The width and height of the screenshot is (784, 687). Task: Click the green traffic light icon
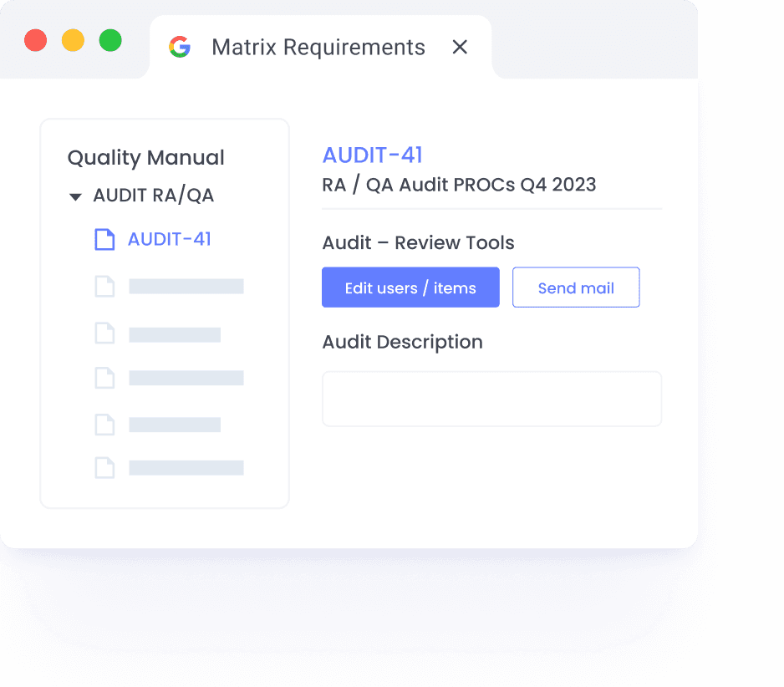pyautogui.click(x=109, y=39)
